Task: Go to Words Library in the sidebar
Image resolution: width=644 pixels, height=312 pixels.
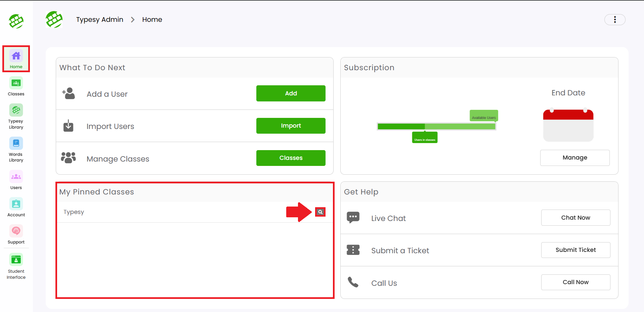Action: click(x=16, y=149)
